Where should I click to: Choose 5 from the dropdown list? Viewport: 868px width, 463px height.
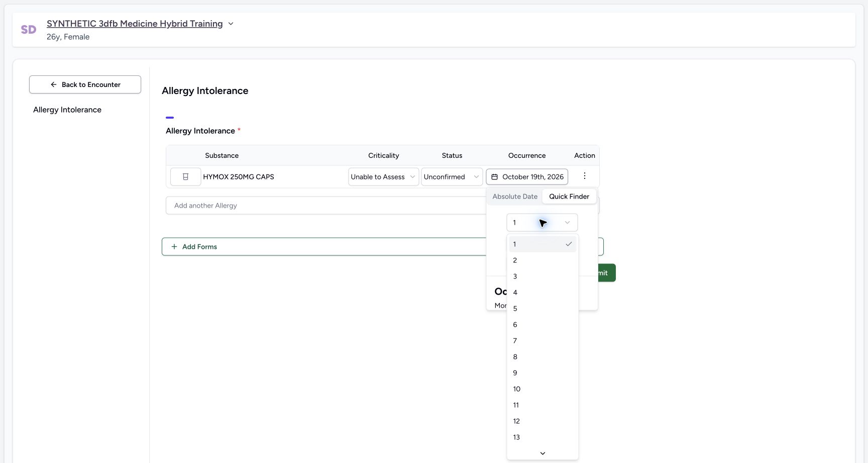(x=542, y=309)
